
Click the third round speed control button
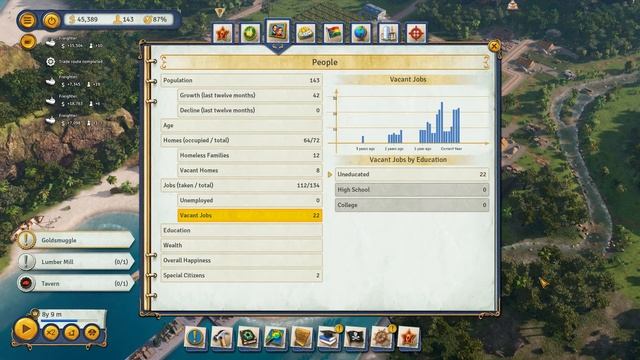[x=71, y=333]
